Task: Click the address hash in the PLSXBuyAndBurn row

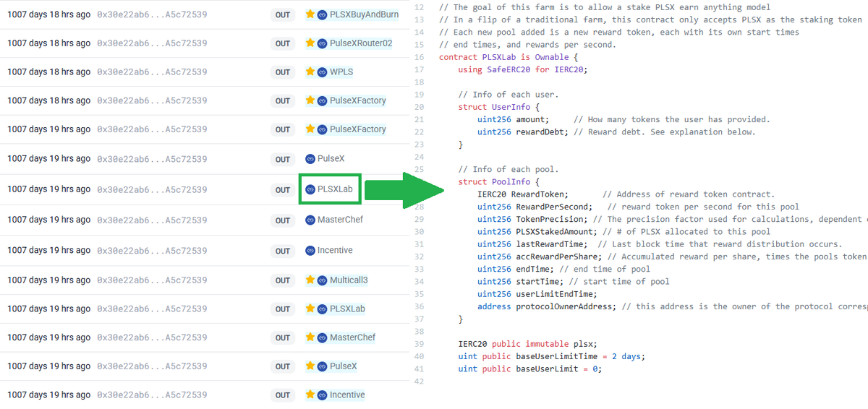Action: click(x=152, y=14)
